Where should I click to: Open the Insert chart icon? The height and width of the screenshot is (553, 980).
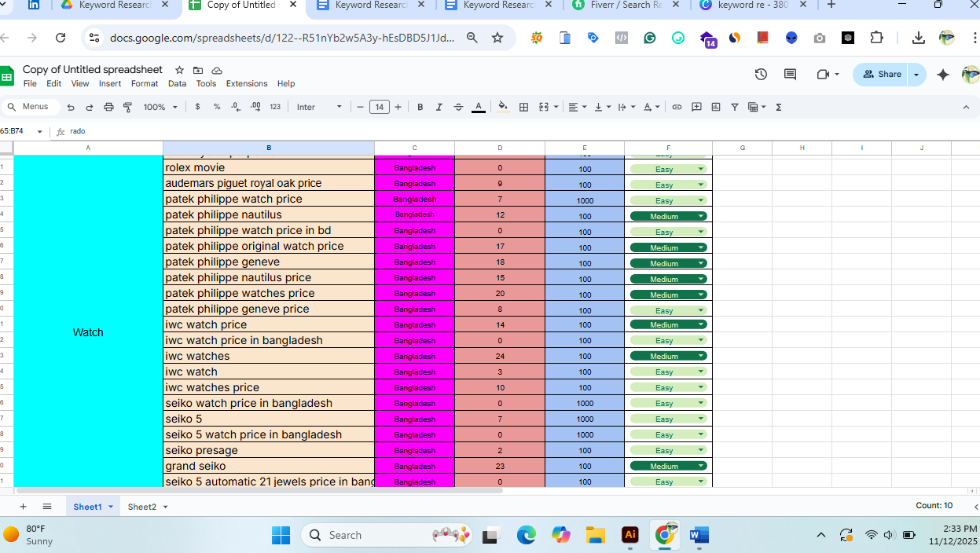click(715, 107)
